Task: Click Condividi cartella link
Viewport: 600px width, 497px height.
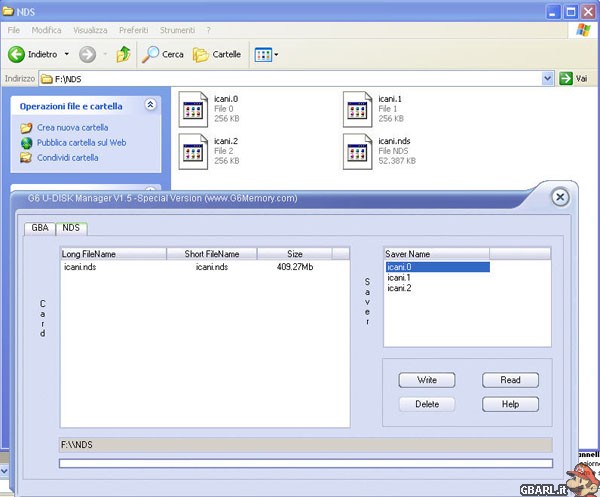Action: (x=67, y=158)
